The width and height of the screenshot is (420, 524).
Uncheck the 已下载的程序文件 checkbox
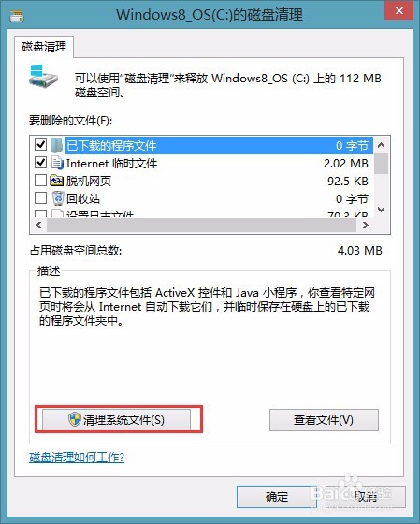point(40,145)
